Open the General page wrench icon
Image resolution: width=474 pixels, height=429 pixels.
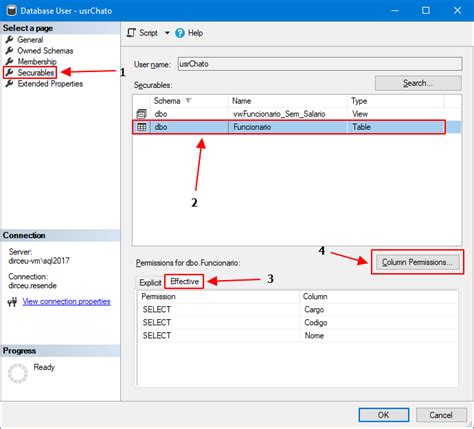pyautogui.click(x=10, y=40)
